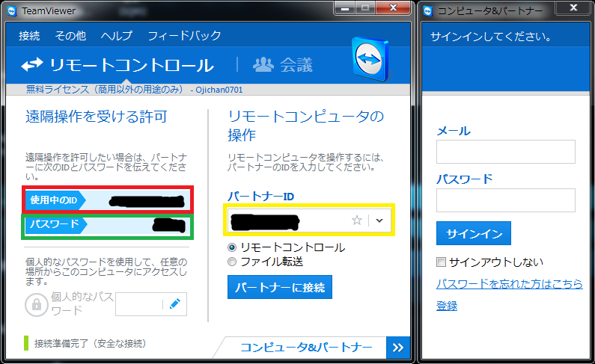Click the コンピュータ&パートナー window title icon
The width and height of the screenshot is (595, 364).
pyautogui.click(x=428, y=11)
